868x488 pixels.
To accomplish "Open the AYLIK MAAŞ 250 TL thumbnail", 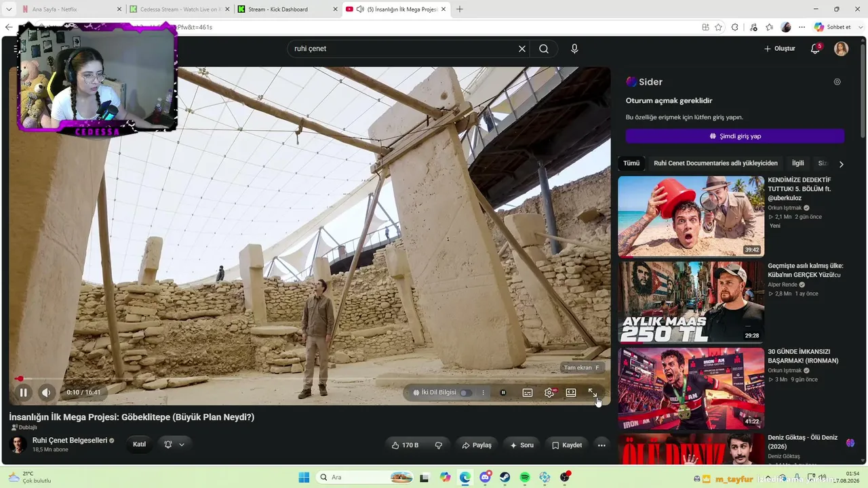I will 691,302.
